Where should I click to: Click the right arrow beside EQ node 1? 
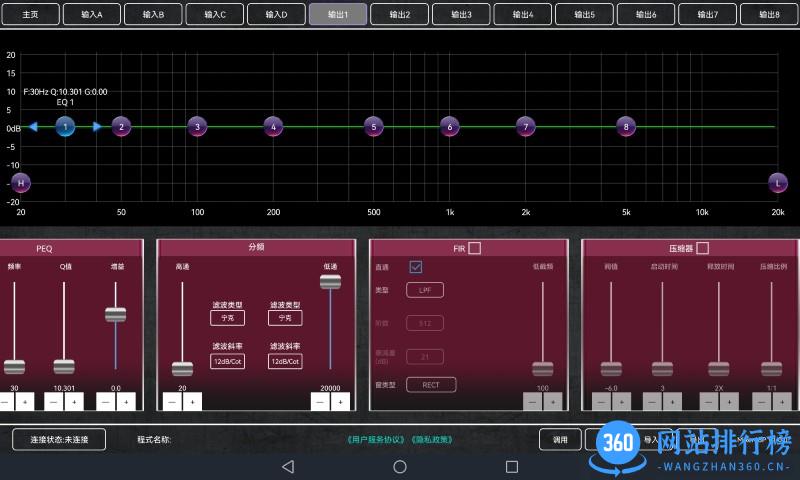pos(97,127)
